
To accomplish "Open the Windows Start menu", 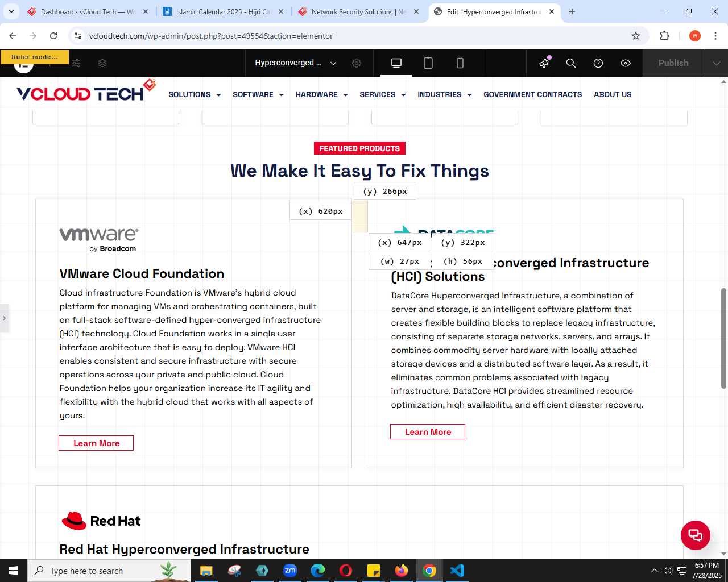I will [x=14, y=571].
